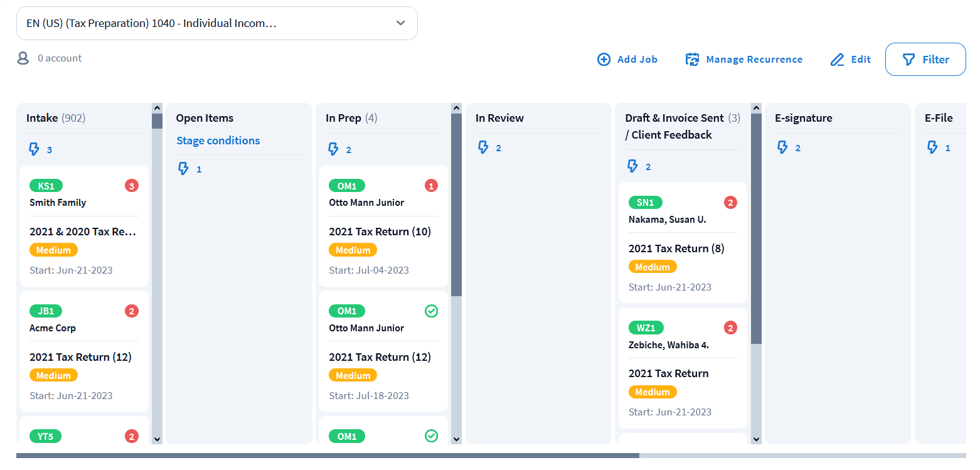The height and width of the screenshot is (470, 980).
Task: Click the In Review automation lightning icon
Action: click(483, 147)
